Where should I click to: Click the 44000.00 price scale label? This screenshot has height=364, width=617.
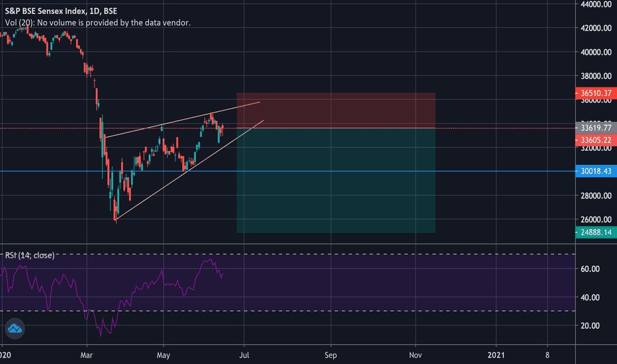pos(596,5)
